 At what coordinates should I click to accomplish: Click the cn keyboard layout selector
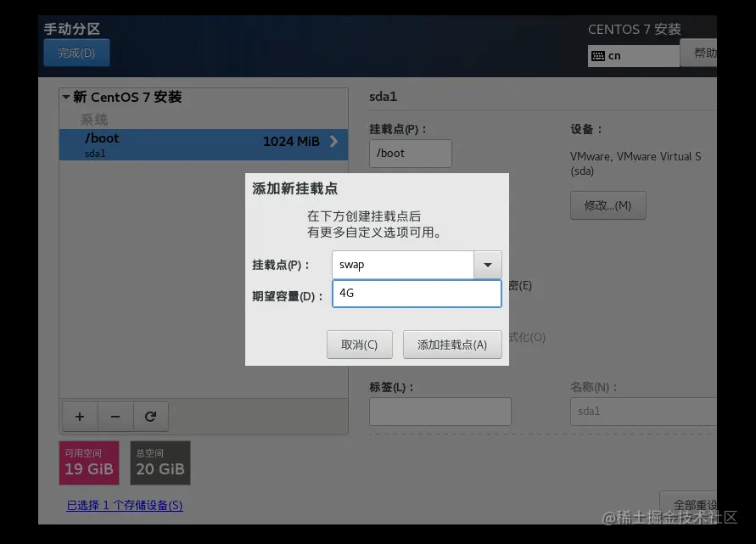click(634, 56)
